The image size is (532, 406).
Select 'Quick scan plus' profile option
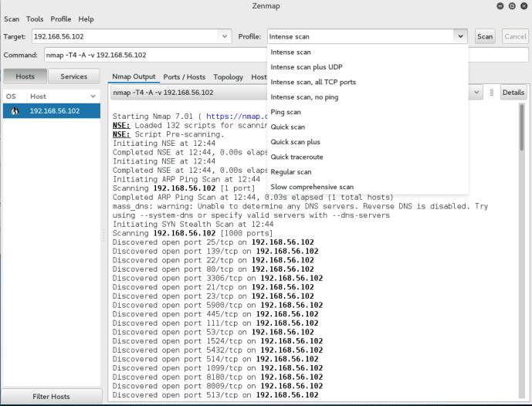pyautogui.click(x=368, y=142)
